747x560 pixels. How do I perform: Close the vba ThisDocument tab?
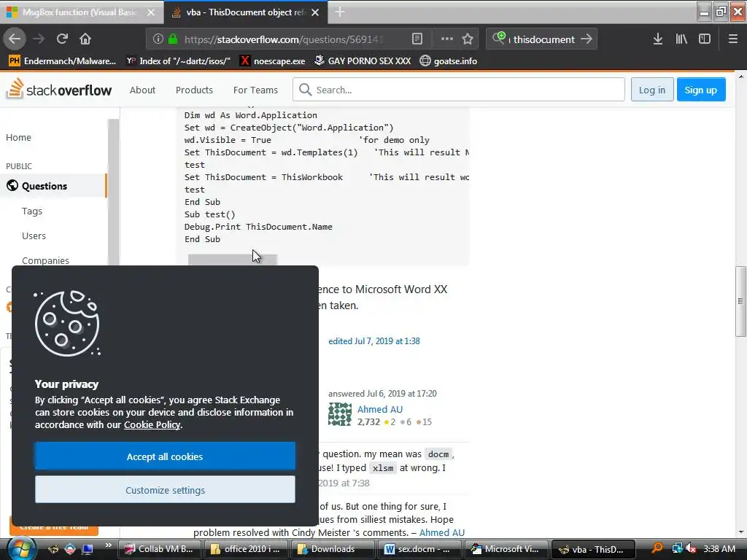click(315, 12)
